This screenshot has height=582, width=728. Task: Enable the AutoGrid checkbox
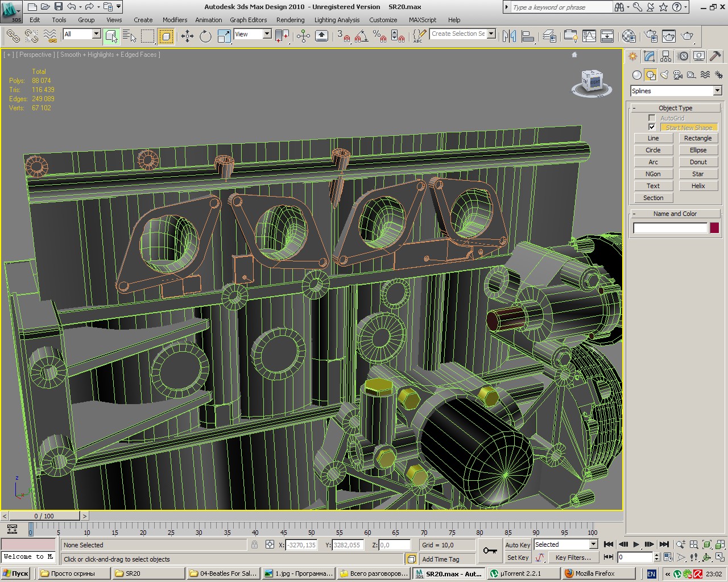point(652,118)
